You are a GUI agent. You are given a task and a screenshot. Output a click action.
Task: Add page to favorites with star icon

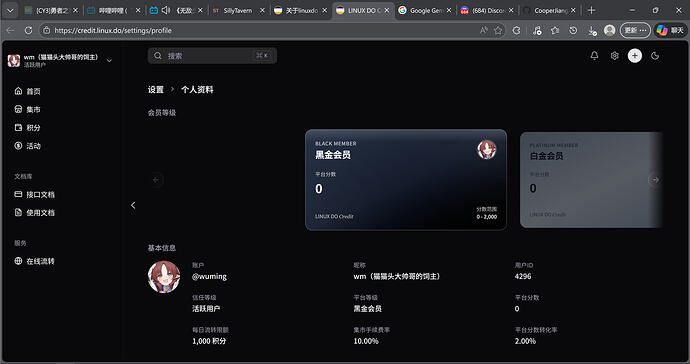click(498, 30)
